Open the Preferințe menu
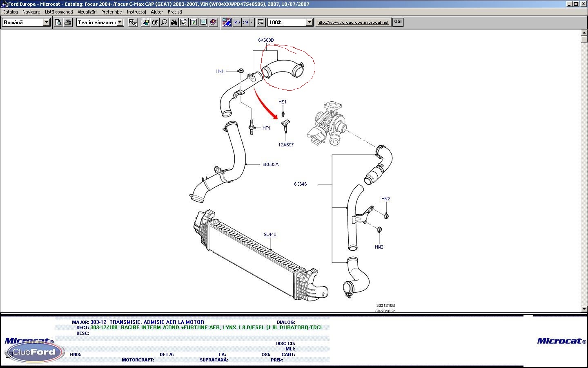 click(x=111, y=12)
